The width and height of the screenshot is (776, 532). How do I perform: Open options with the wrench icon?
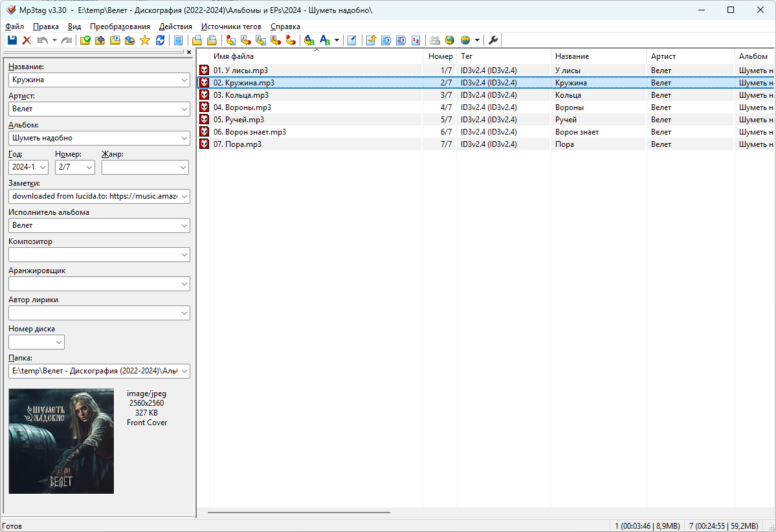(x=493, y=41)
